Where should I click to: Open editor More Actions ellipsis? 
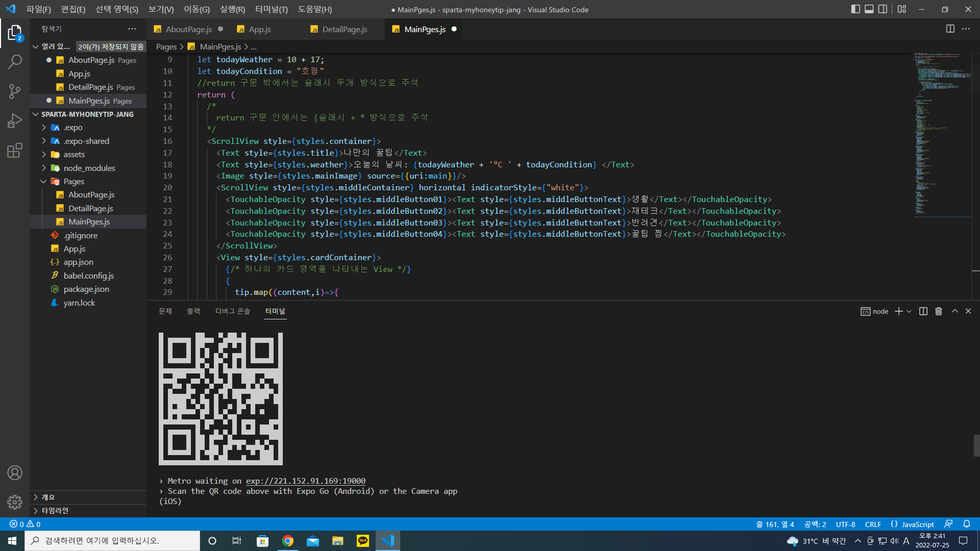pos(966,29)
